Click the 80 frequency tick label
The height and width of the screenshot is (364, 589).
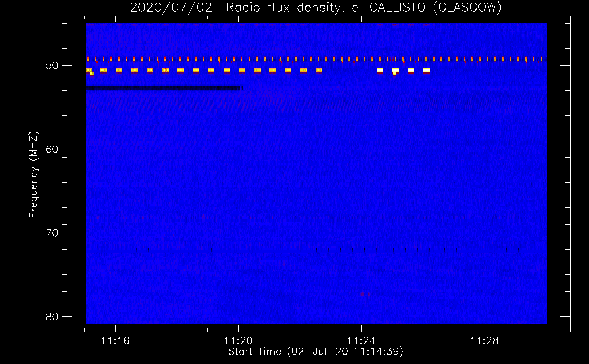click(52, 317)
